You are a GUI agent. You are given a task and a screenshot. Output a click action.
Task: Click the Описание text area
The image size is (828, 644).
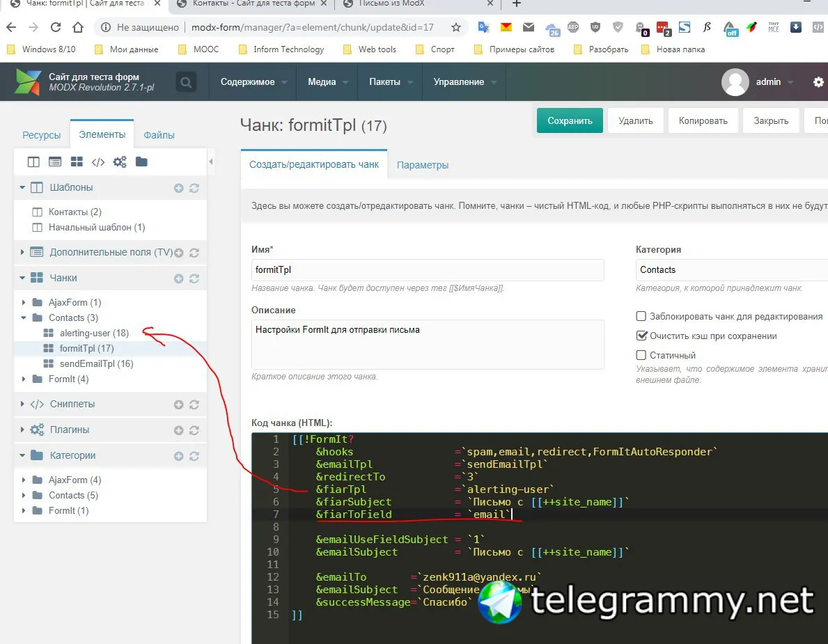click(427, 344)
